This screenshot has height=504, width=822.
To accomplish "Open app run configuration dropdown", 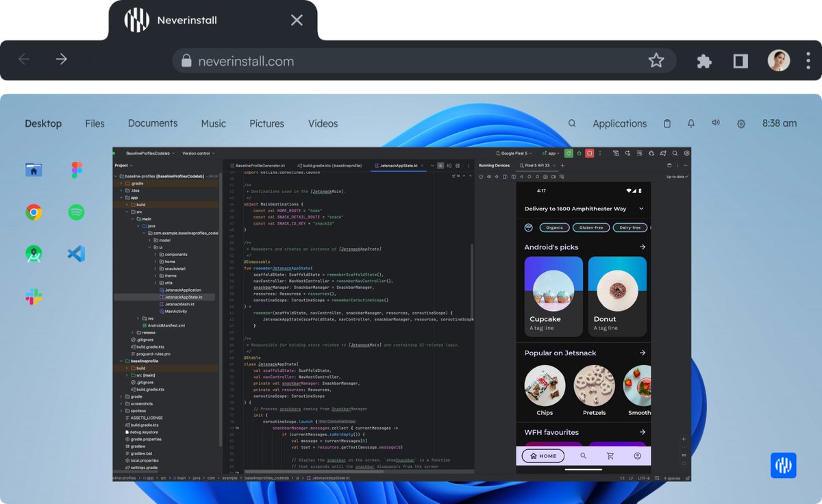I will [550, 153].
